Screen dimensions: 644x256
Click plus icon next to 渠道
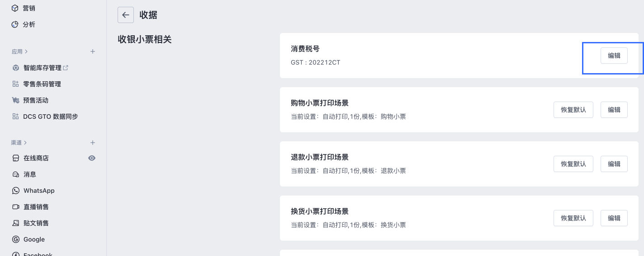pyautogui.click(x=93, y=143)
